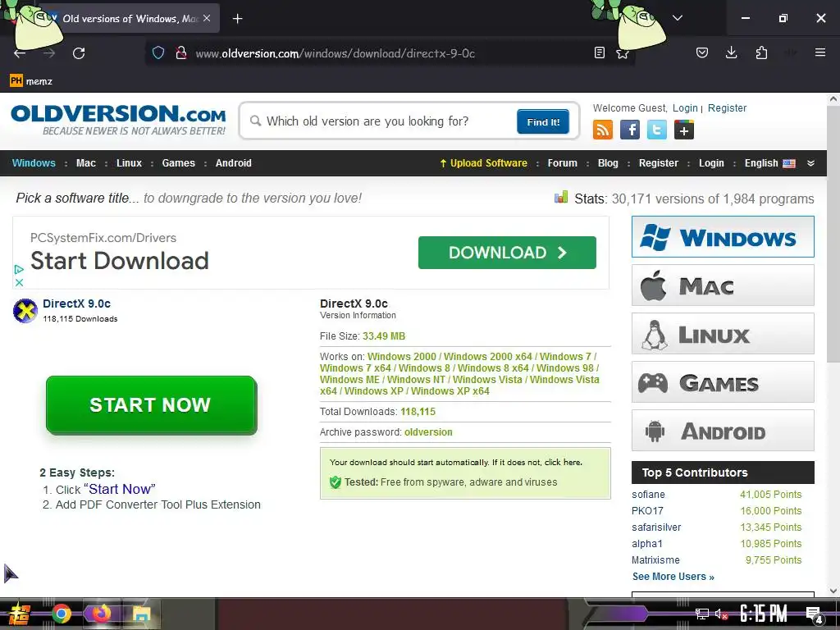Click the MAC category button

click(723, 285)
